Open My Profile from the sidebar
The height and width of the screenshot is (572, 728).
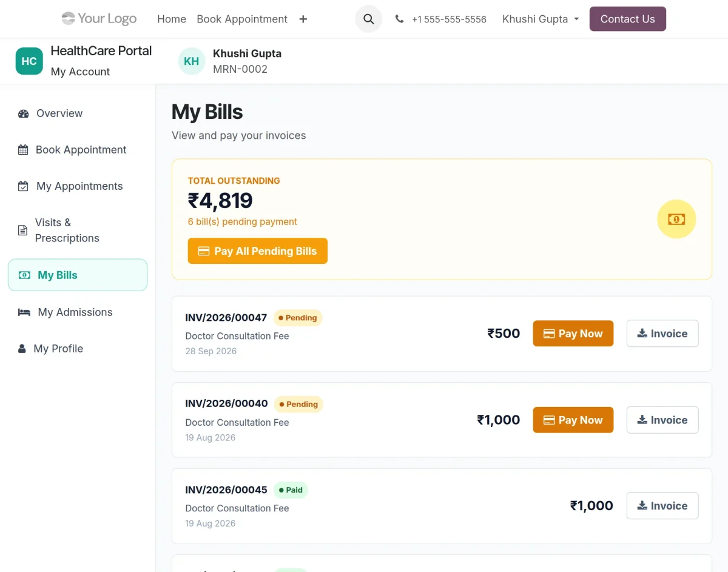pyautogui.click(x=78, y=349)
